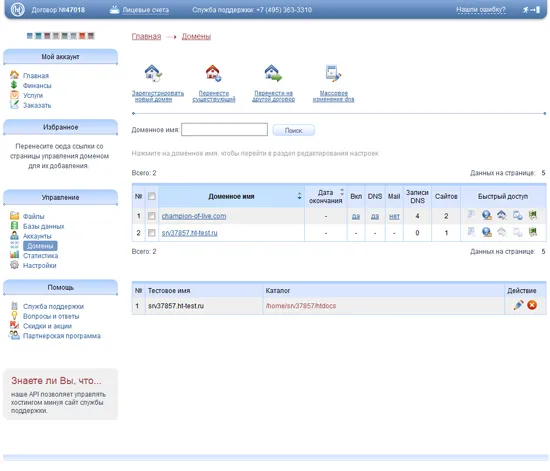Click the bar chart icon beside Статистика

14,255
